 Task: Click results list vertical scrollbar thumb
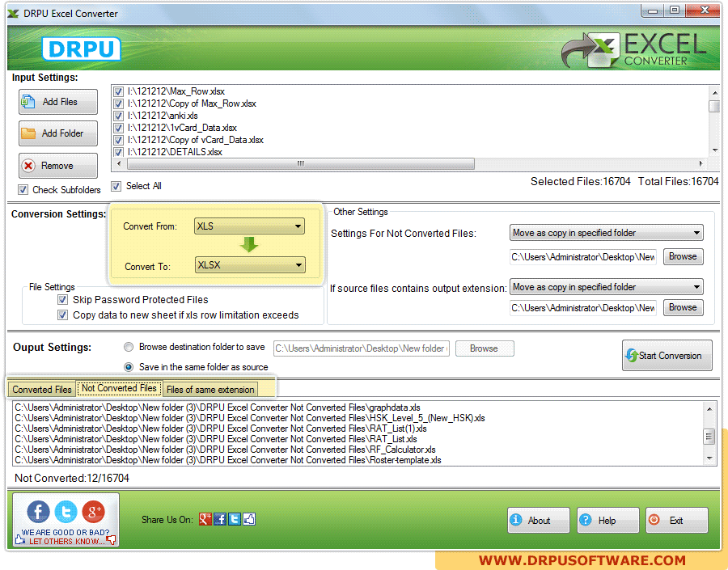click(x=709, y=437)
